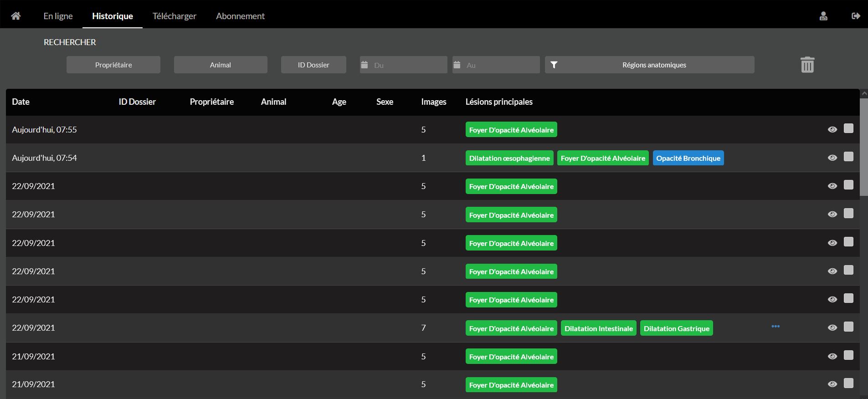Click the image count 7 cell
Screen dimensions: 868x399
(x=423, y=327)
